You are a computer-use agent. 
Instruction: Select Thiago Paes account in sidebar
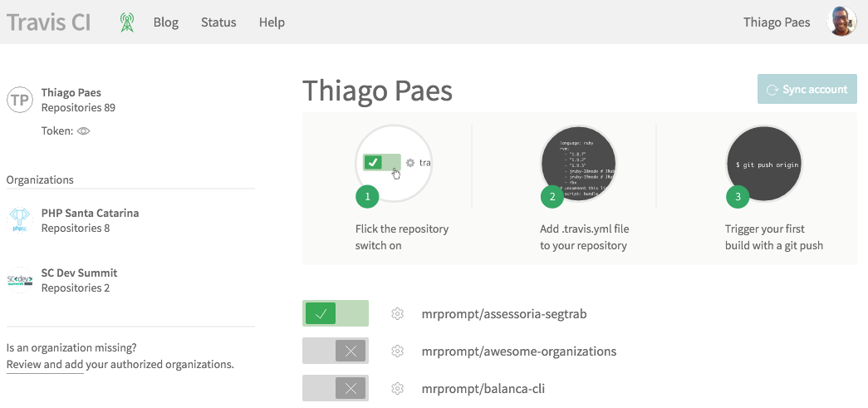[71, 92]
